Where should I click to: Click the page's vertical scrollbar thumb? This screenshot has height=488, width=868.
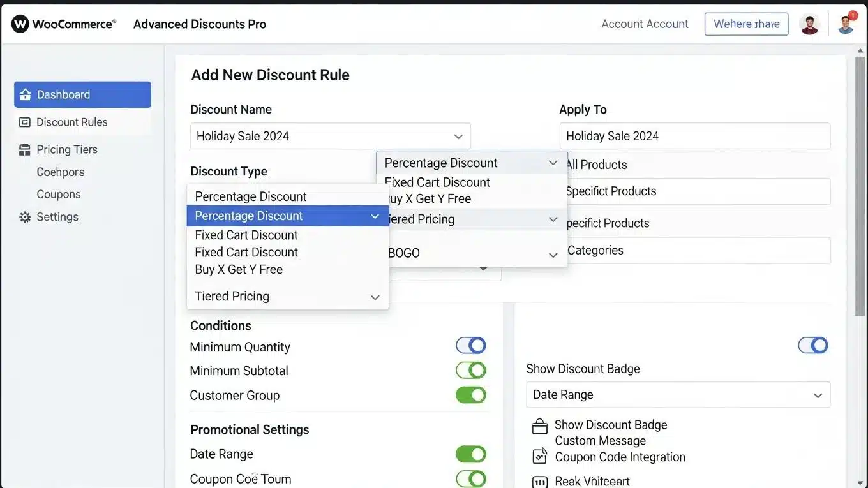(x=861, y=185)
